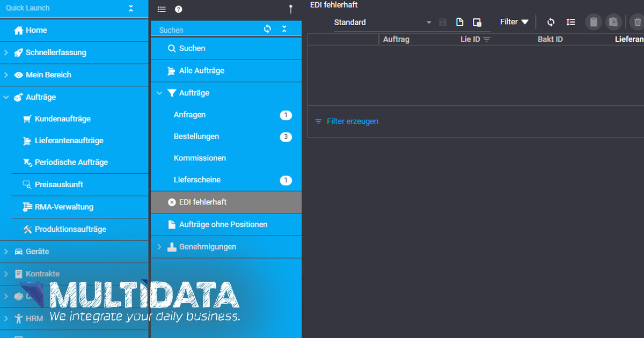Collapse all entries in the Suchen panel

pos(284,29)
